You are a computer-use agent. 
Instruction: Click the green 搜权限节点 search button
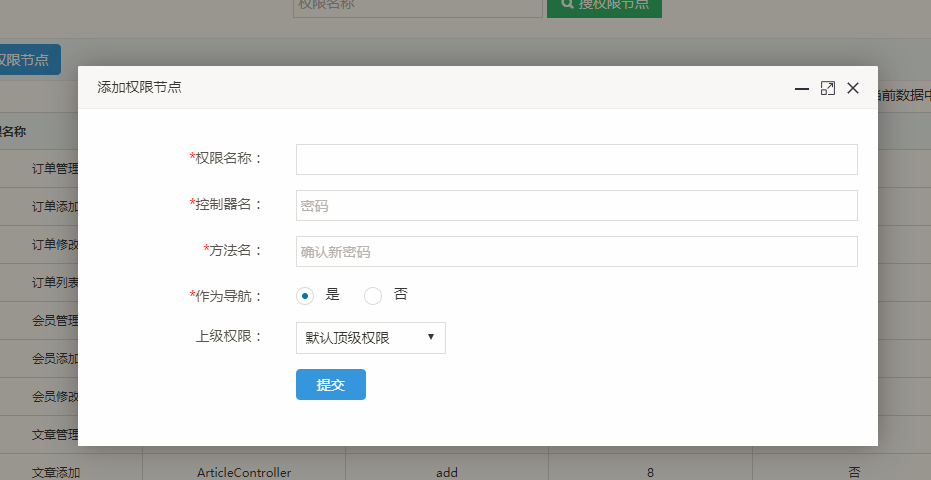[x=604, y=5]
